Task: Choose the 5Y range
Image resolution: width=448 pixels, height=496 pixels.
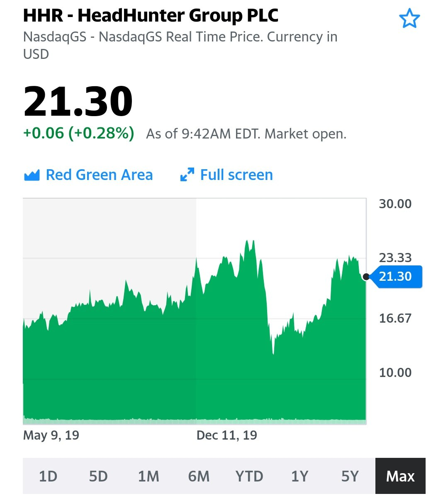Action: click(350, 476)
